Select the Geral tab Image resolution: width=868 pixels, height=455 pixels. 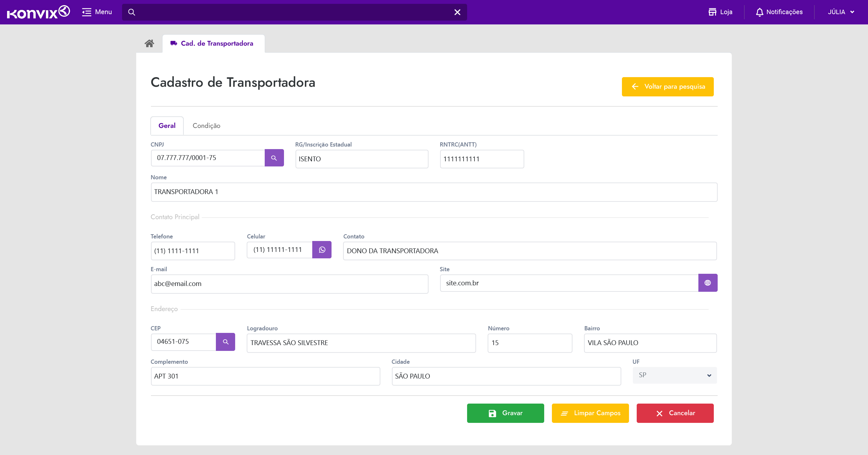tap(167, 126)
